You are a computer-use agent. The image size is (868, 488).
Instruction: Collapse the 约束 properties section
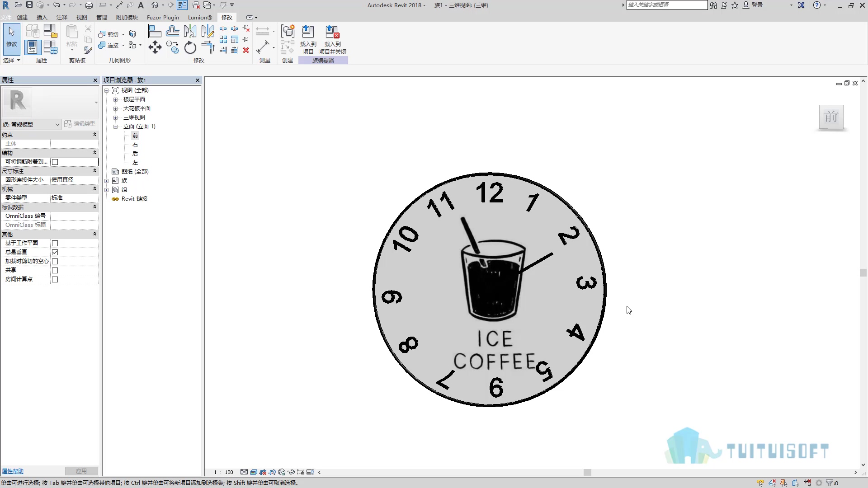click(94, 135)
